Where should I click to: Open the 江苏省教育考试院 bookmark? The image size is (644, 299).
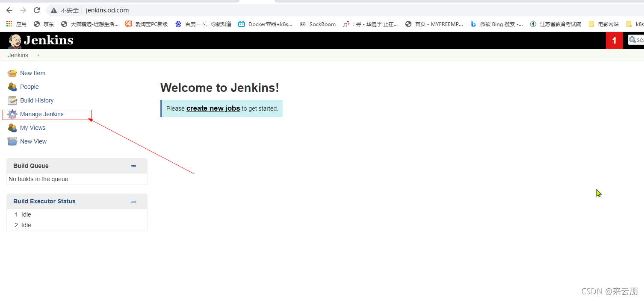pyautogui.click(x=555, y=24)
